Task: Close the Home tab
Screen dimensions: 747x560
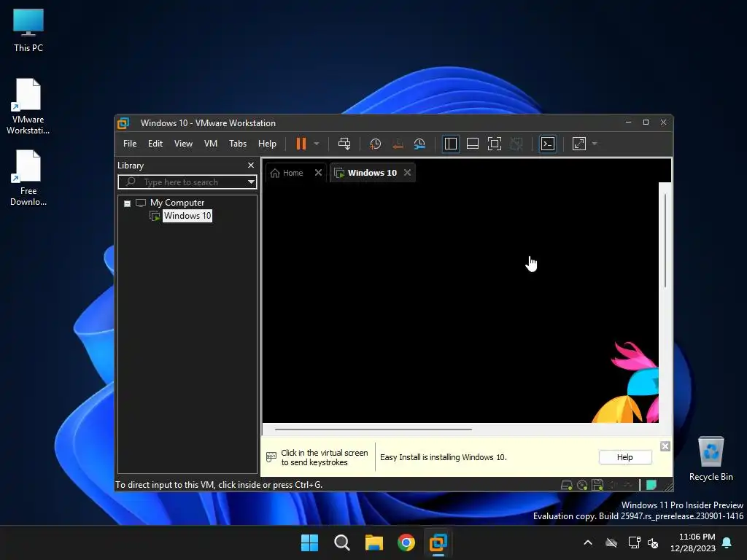Action: pos(318,173)
